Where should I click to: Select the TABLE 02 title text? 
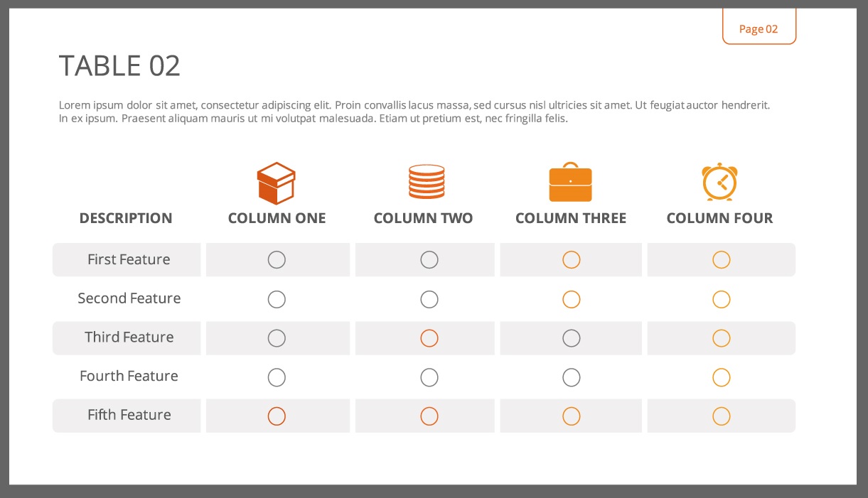coord(119,66)
